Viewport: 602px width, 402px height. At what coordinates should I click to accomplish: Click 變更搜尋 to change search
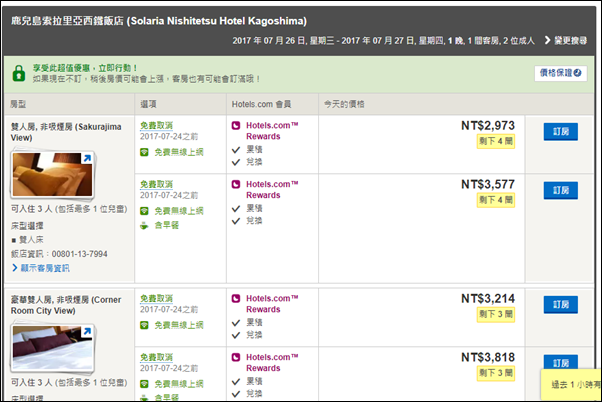pyautogui.click(x=566, y=40)
